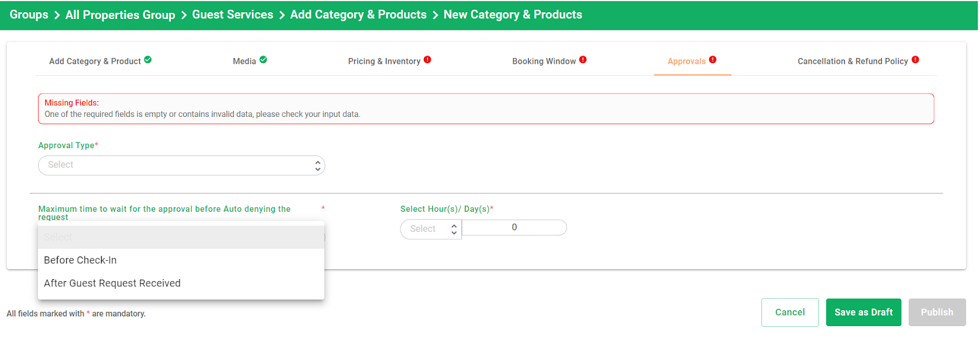Click red error icon on Cancellation & Refund Policy
This screenshot has height=339, width=980.
tap(916, 60)
